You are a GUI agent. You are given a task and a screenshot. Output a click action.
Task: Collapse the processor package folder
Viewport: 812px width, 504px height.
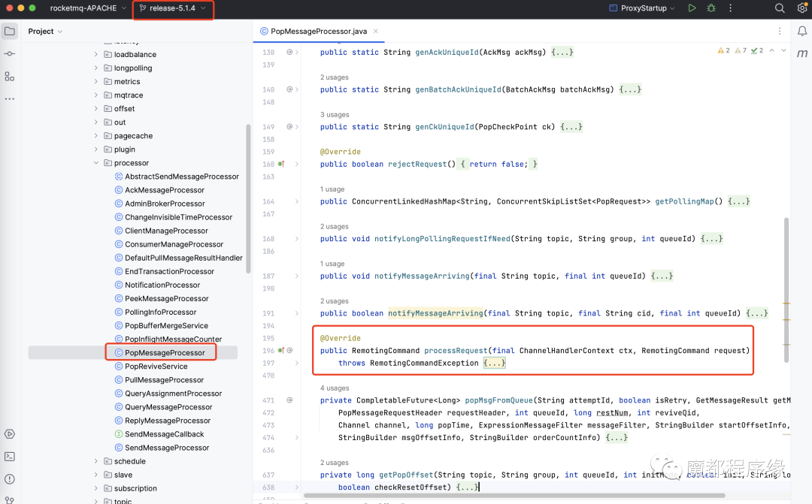click(95, 163)
